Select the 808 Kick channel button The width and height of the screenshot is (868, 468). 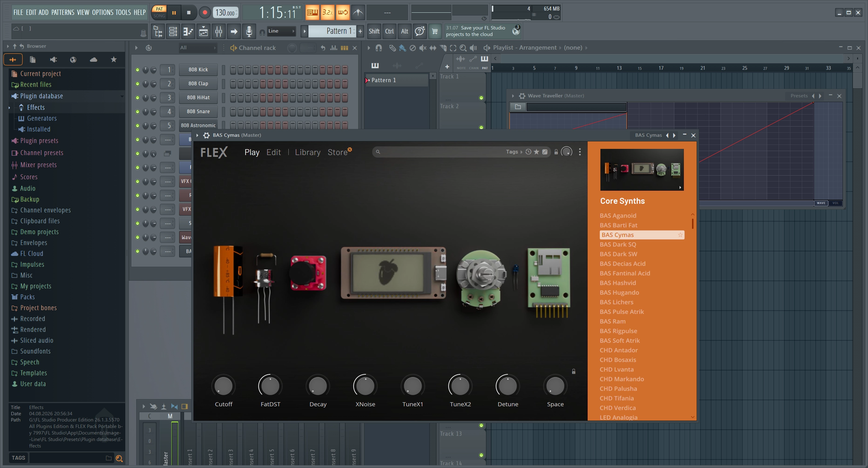point(198,70)
